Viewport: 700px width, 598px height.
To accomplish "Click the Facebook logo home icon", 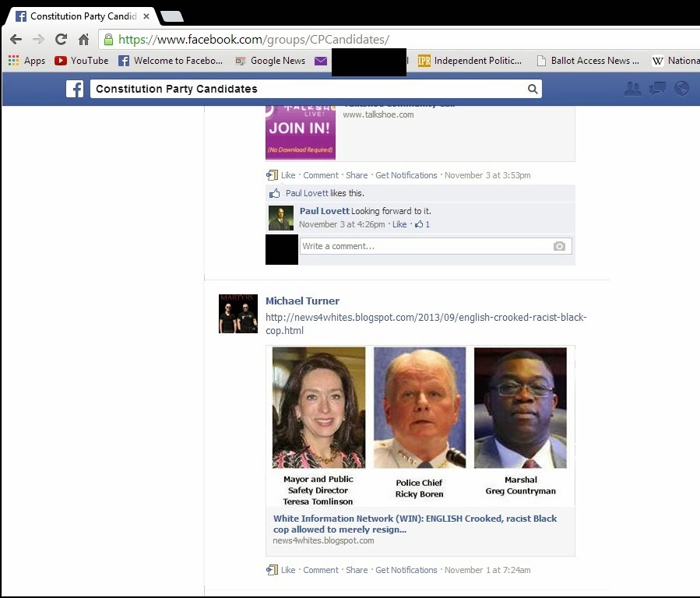I will tap(75, 89).
